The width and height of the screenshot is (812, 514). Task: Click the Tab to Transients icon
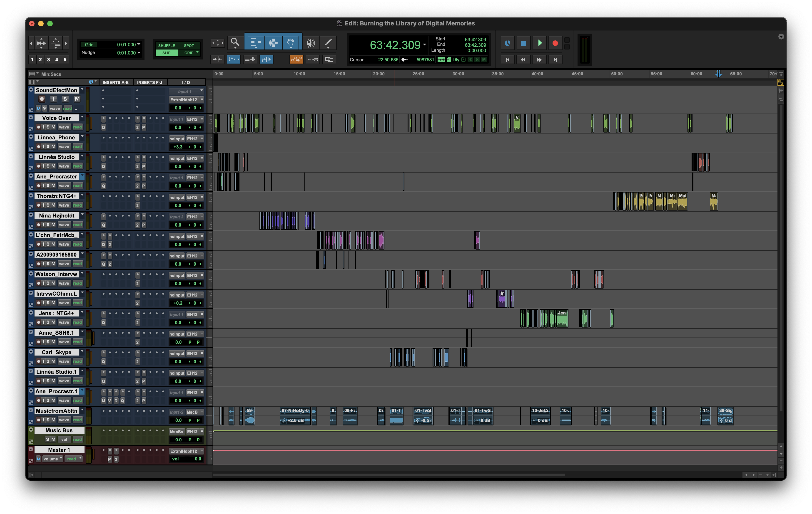217,60
